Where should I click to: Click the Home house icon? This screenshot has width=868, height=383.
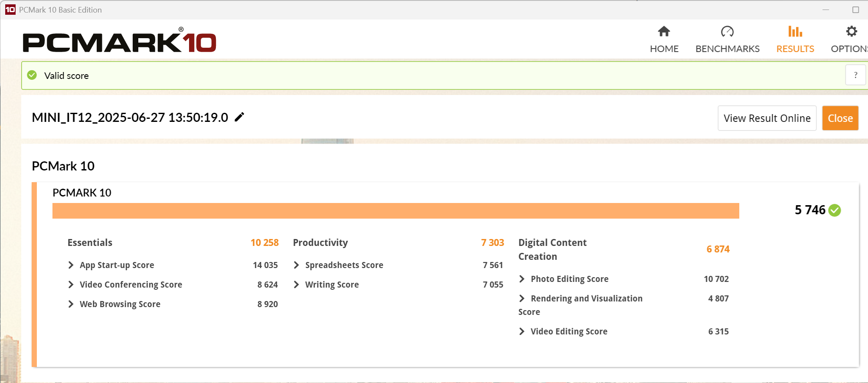click(664, 31)
